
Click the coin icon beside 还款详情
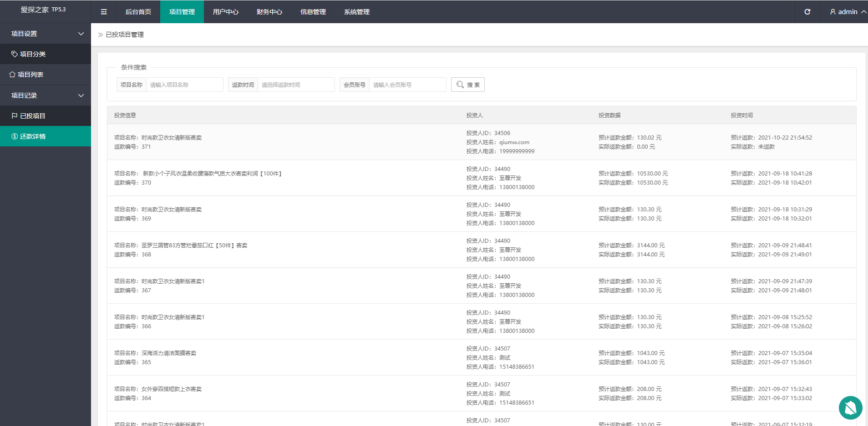pos(15,136)
